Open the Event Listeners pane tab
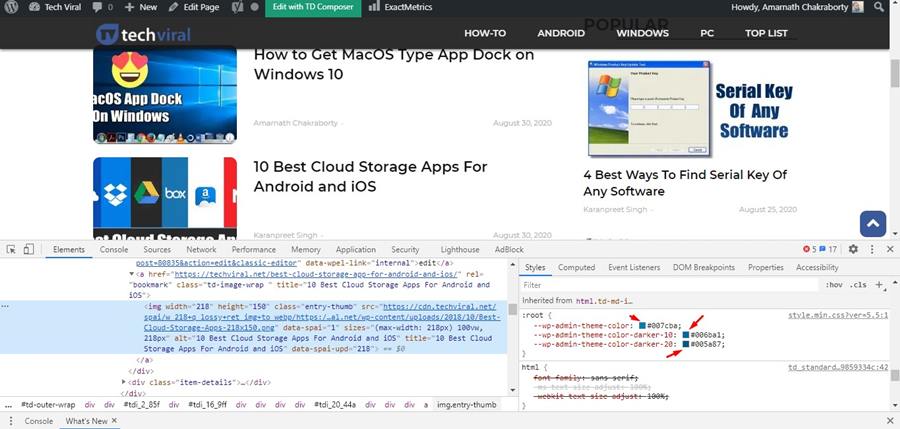900x429 pixels. point(634,268)
